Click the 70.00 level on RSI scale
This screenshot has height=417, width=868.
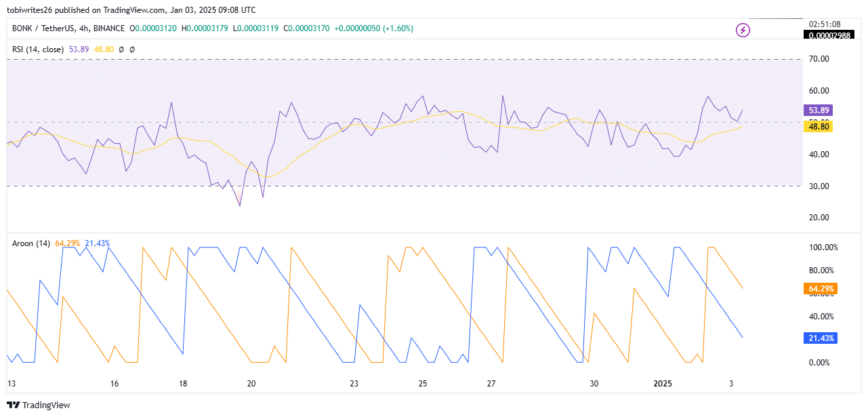click(x=820, y=59)
